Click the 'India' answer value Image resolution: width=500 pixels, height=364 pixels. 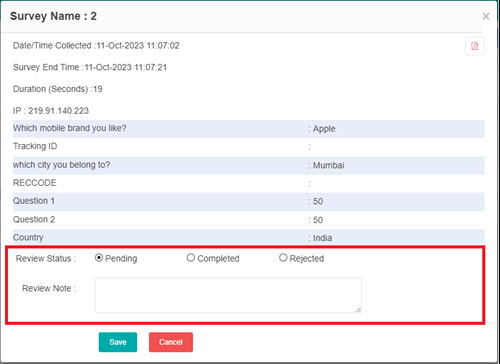click(x=322, y=238)
